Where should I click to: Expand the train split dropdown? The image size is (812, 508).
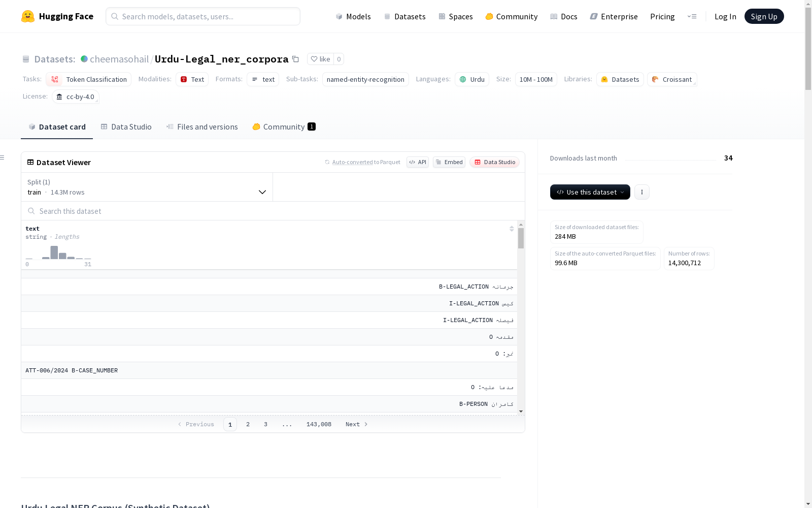click(x=147, y=187)
